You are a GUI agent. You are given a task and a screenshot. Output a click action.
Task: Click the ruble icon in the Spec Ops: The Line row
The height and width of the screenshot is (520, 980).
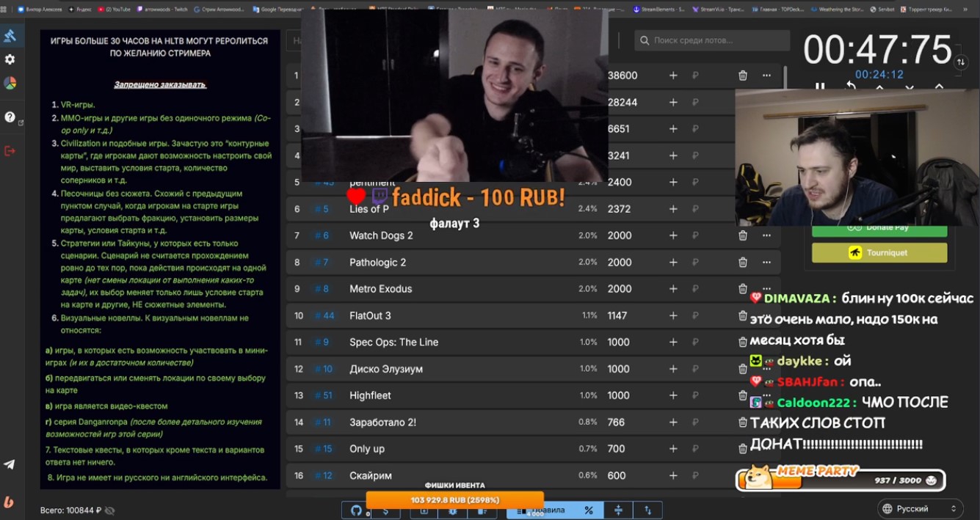pyautogui.click(x=695, y=342)
